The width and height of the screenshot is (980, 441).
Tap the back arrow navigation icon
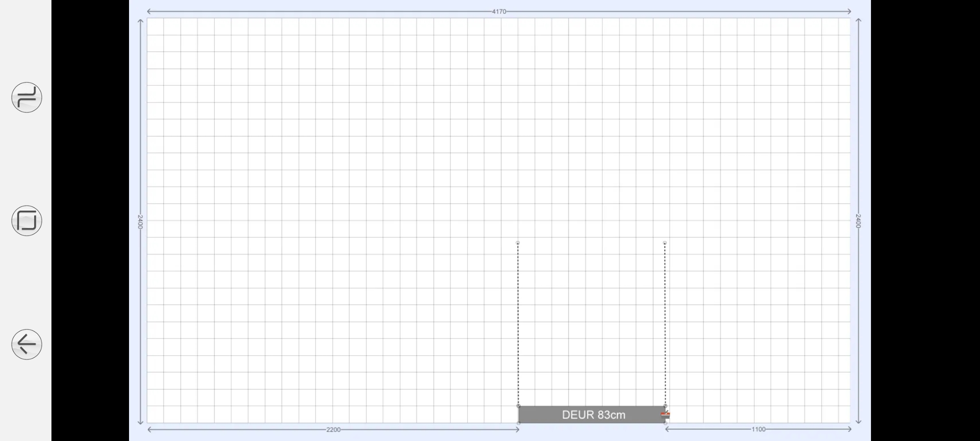point(27,344)
